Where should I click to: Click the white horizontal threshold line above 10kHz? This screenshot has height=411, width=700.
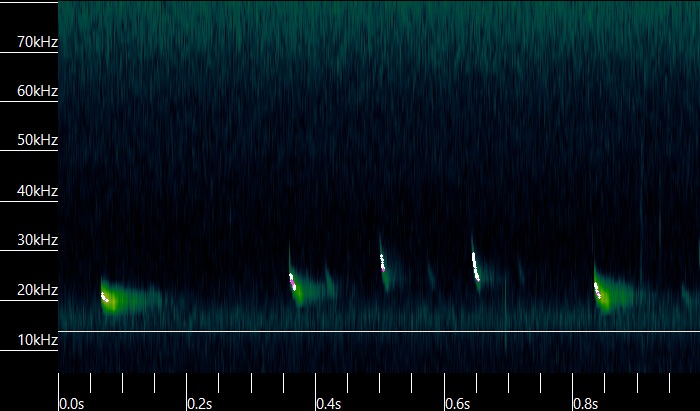click(x=380, y=331)
